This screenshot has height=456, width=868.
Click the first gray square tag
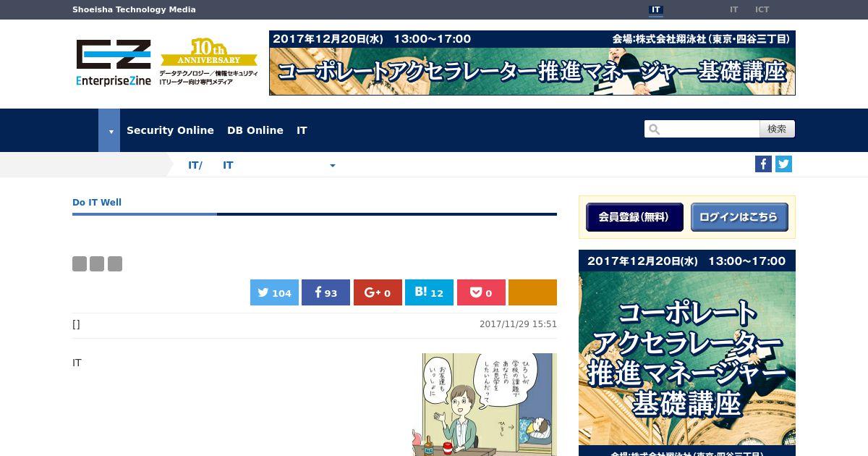click(80, 263)
